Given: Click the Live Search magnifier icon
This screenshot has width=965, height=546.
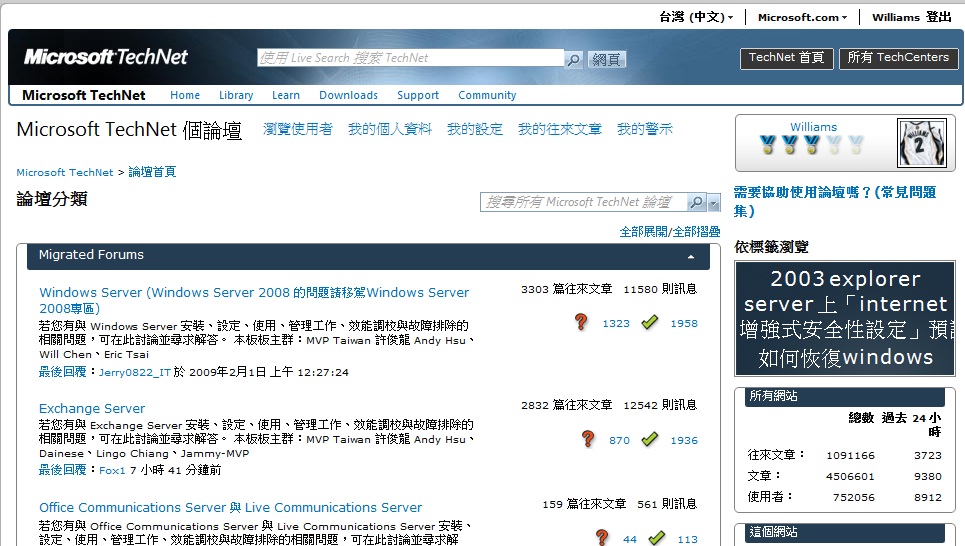Looking at the screenshot, I should click(x=573, y=59).
